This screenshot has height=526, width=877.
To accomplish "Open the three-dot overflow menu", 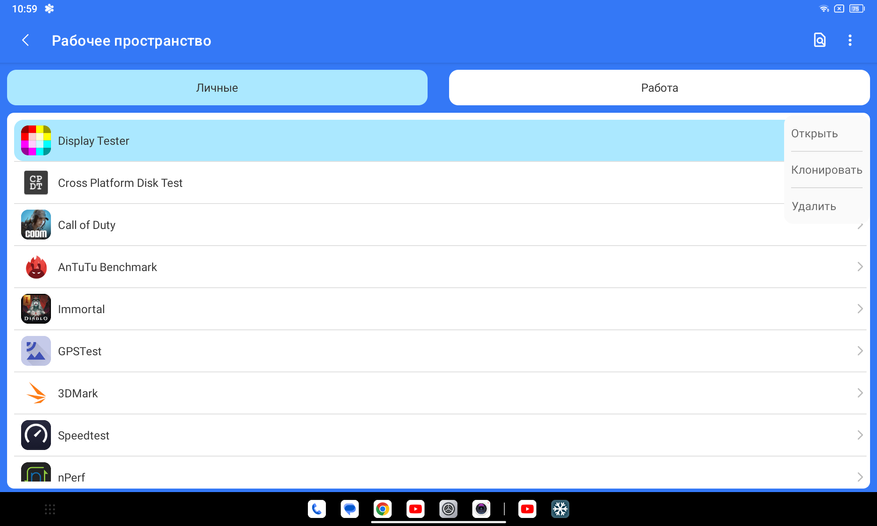I will (x=850, y=40).
